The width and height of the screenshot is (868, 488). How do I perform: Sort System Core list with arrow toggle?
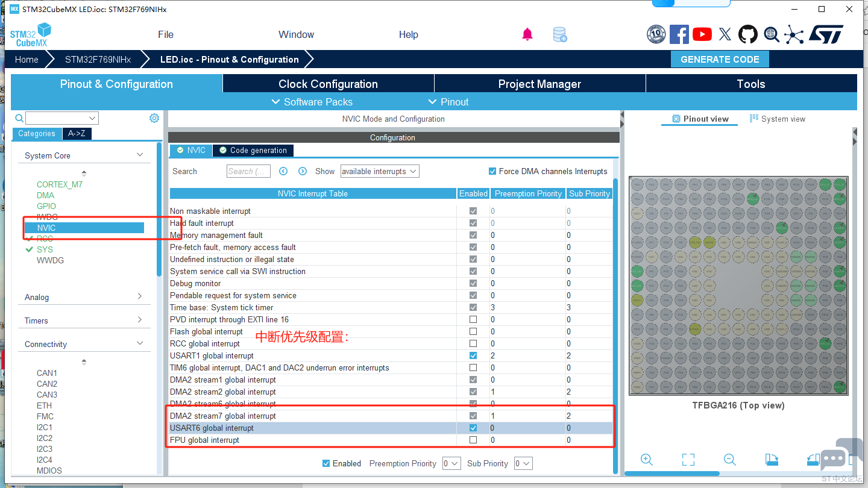coord(84,174)
